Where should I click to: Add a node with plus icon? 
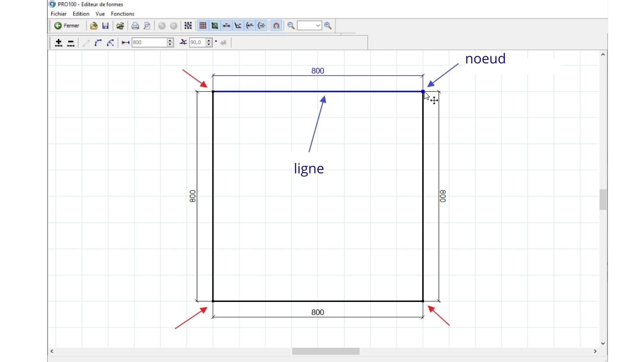pos(59,43)
